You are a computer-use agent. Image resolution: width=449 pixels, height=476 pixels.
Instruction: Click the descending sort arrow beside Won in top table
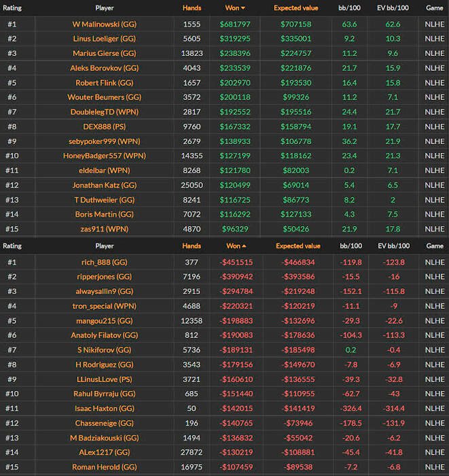[x=244, y=8]
